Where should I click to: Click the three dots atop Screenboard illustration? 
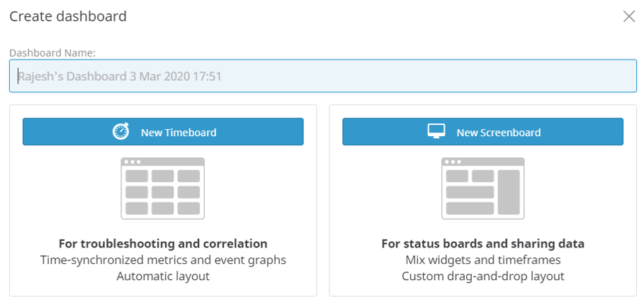[452, 162]
